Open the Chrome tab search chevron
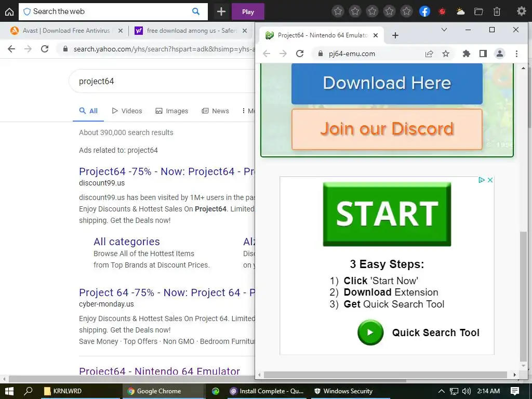 [x=444, y=30]
